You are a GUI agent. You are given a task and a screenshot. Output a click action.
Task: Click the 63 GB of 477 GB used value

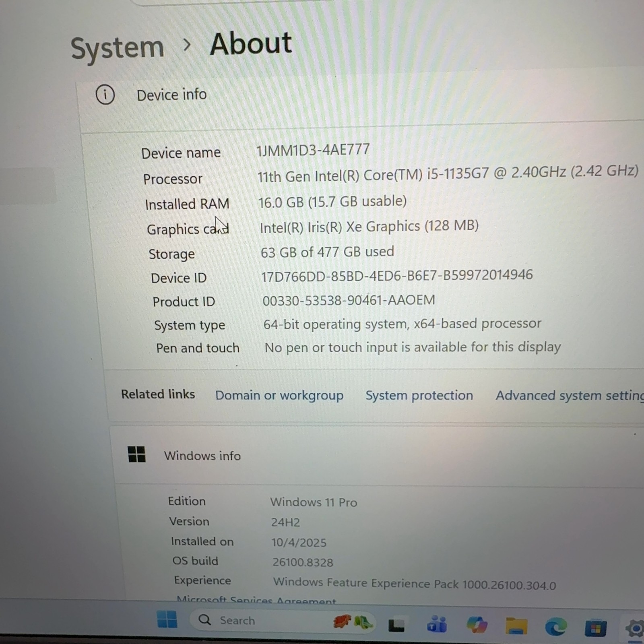327,252
